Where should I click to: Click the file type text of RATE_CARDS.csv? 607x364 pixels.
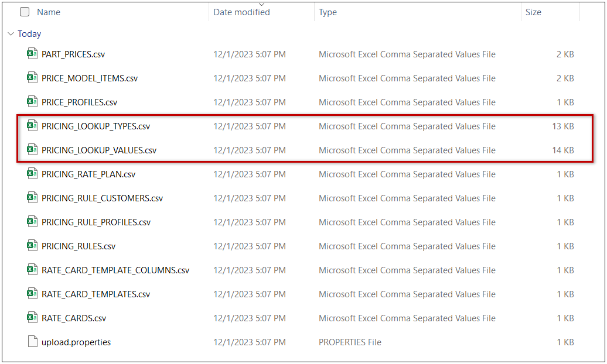407,318
